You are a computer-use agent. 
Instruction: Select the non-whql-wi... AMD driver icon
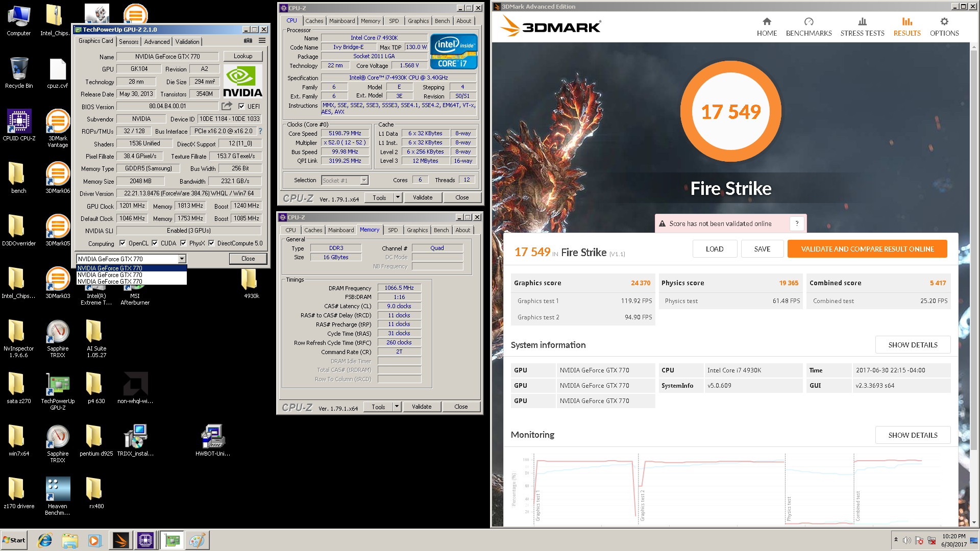point(135,388)
